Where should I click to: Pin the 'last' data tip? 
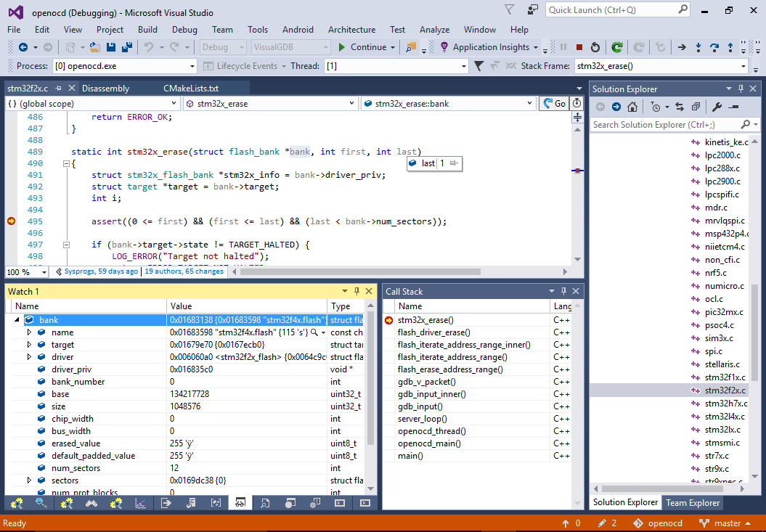click(454, 163)
